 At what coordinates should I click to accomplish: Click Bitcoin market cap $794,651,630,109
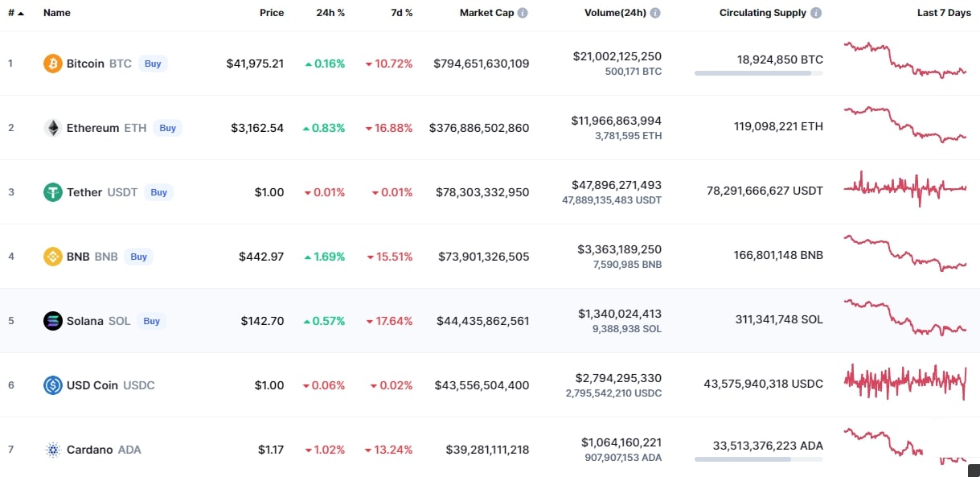482,64
